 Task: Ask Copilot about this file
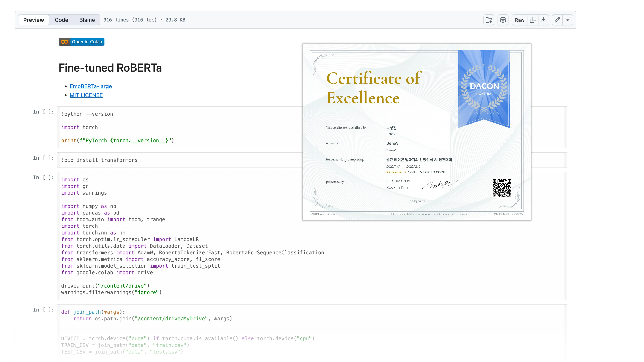503,20
